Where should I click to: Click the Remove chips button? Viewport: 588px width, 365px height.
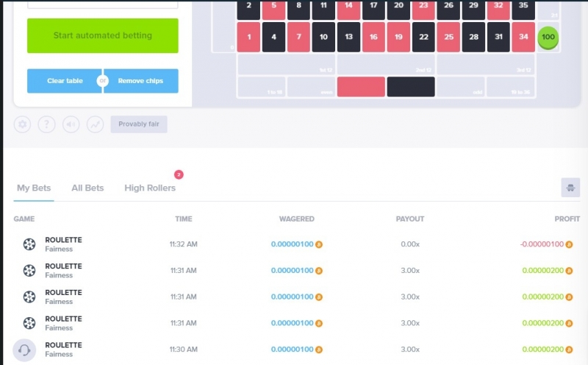pos(140,81)
